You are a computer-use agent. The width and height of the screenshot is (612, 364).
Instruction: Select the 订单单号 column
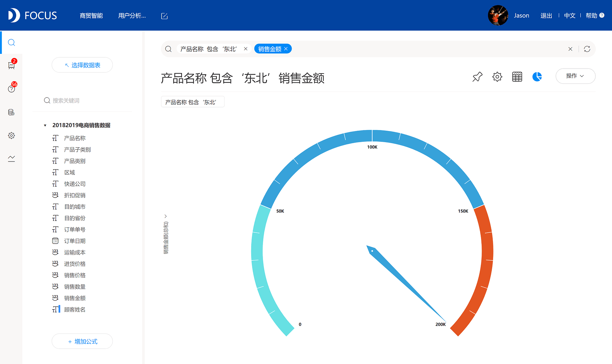[x=75, y=230]
